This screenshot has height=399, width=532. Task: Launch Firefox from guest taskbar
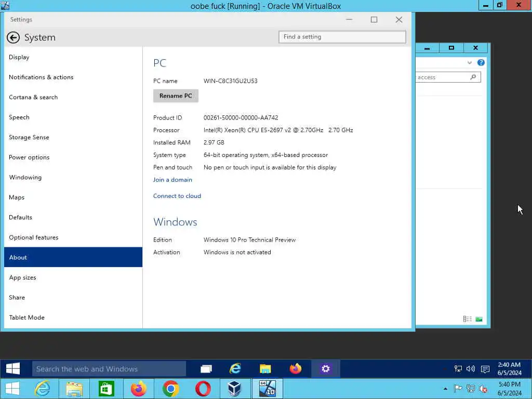[296, 369]
